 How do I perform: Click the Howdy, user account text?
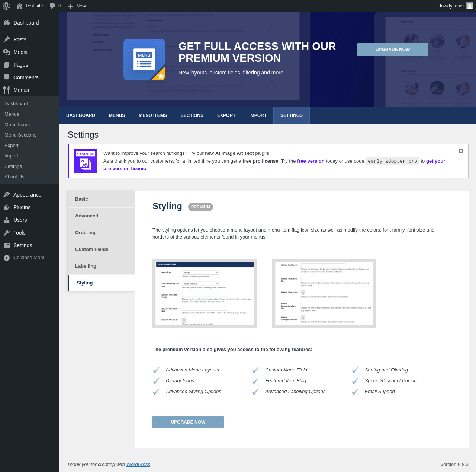pos(451,6)
